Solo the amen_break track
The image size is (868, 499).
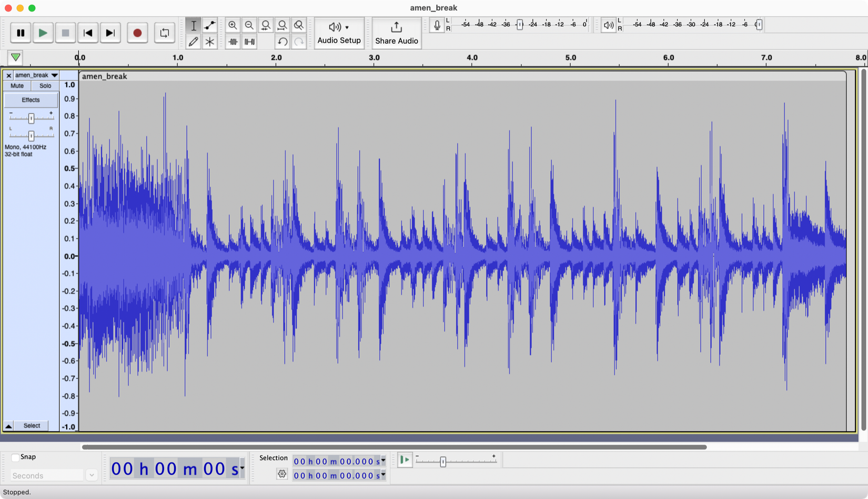pyautogui.click(x=45, y=86)
